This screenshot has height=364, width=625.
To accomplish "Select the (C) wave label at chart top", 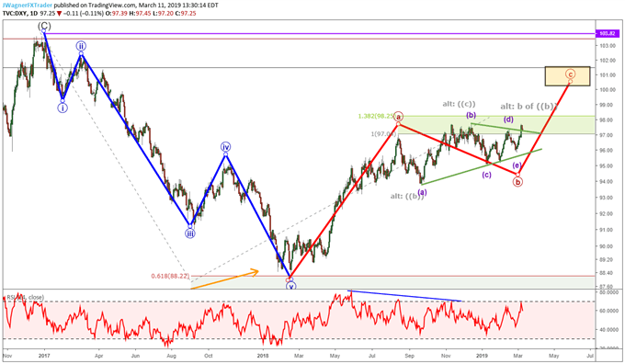I will click(44, 27).
